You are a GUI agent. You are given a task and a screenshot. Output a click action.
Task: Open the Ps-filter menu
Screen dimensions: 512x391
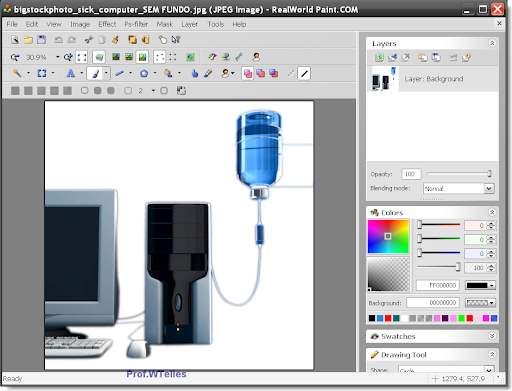click(136, 24)
